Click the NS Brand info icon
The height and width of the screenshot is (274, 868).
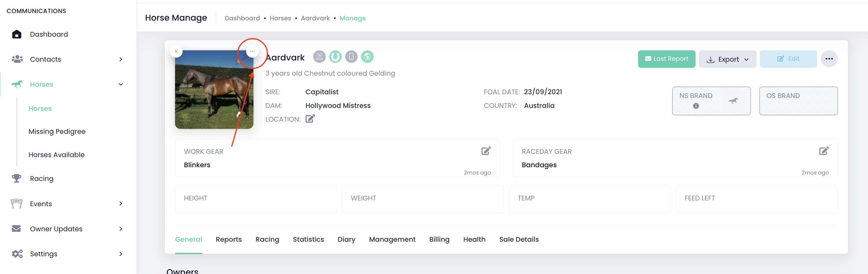[696, 106]
